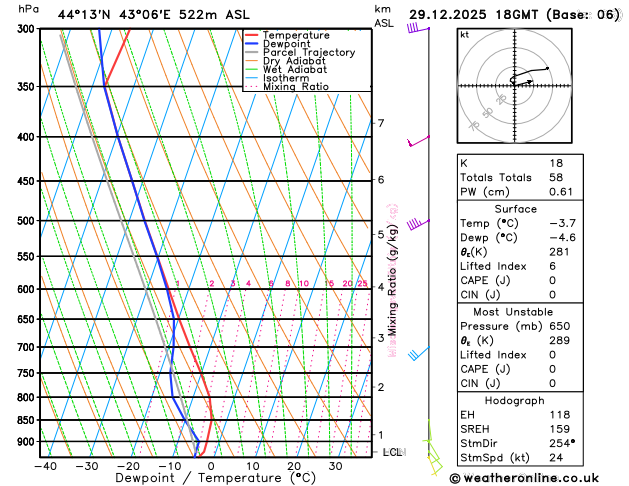Click the surface Temp value -3.7
Screen dimensions: 629x486
[562, 223]
